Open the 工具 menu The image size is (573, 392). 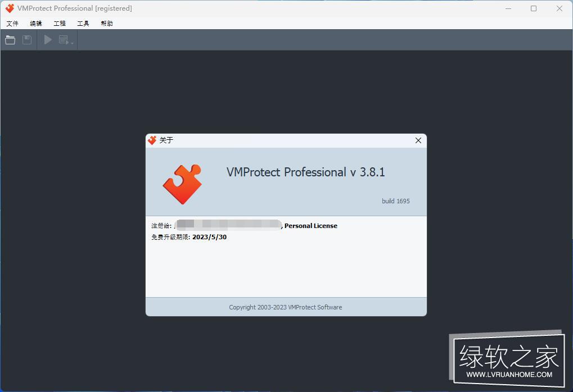[83, 24]
